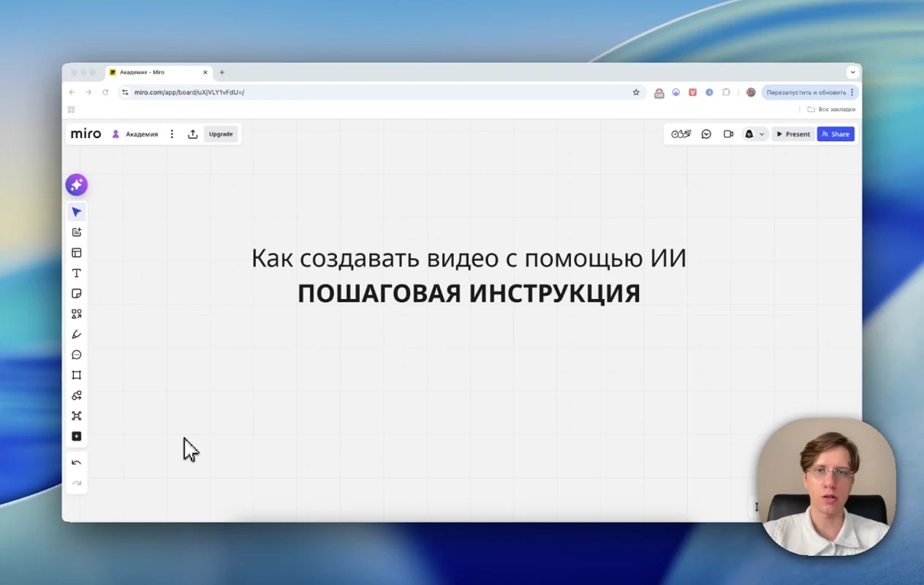The image size is (924, 585).
Task: Click the presenter webcam video bubble
Action: point(827,487)
